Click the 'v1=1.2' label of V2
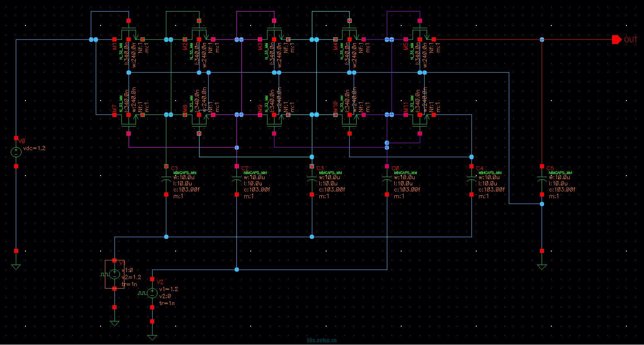The width and height of the screenshot is (644, 345). (x=169, y=289)
